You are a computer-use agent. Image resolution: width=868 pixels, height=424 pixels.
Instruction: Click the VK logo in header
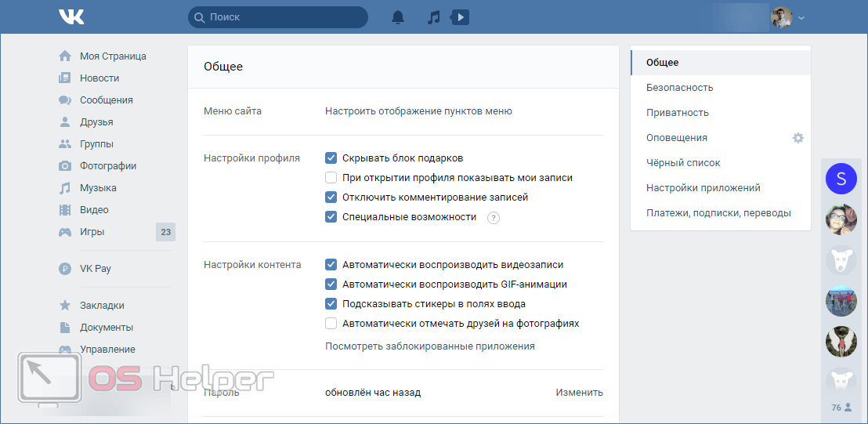pyautogui.click(x=71, y=16)
